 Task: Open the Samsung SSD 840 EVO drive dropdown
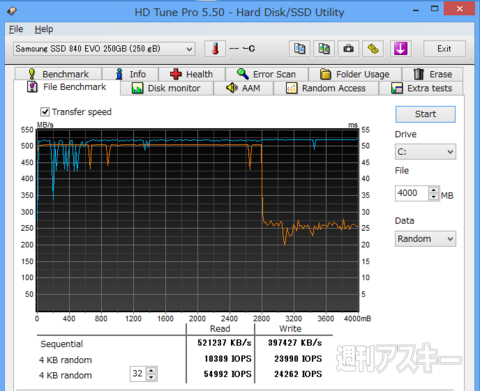click(x=104, y=49)
